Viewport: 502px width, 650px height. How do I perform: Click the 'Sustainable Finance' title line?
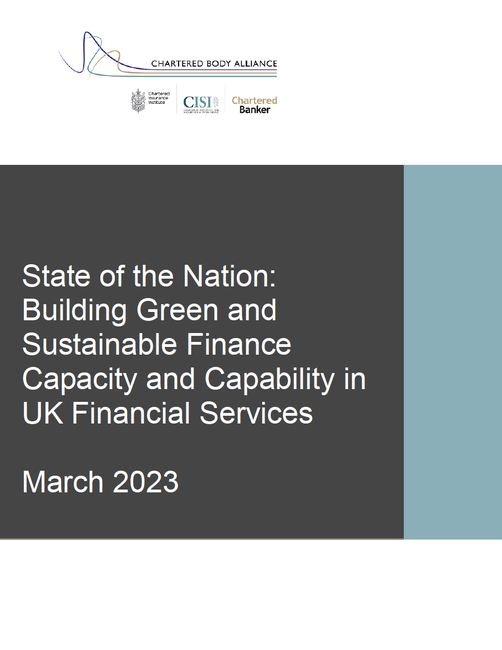[x=157, y=344]
